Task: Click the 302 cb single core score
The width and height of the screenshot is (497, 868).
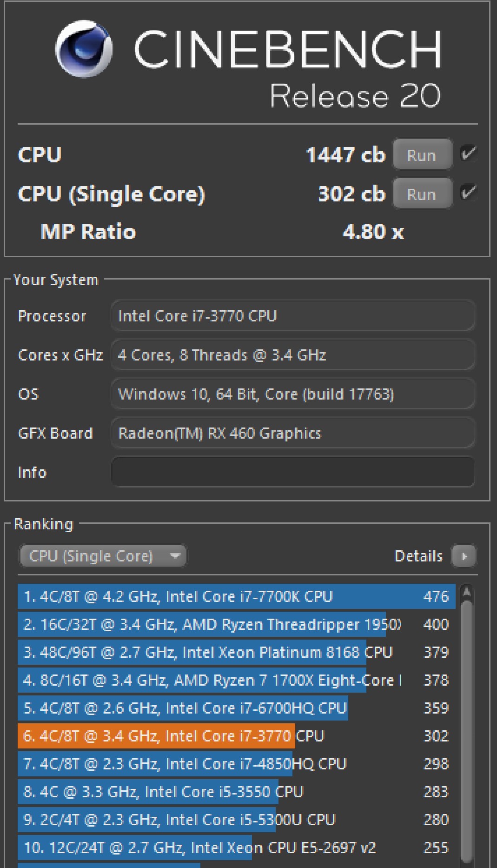Action: (352, 194)
